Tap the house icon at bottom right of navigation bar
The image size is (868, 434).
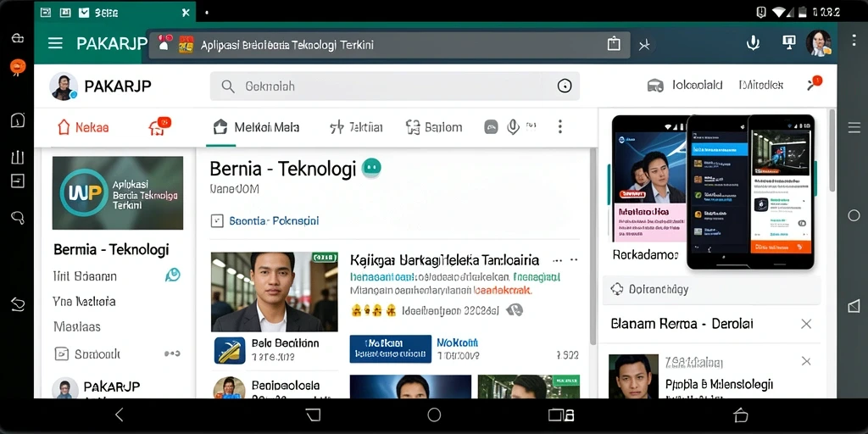(740, 415)
